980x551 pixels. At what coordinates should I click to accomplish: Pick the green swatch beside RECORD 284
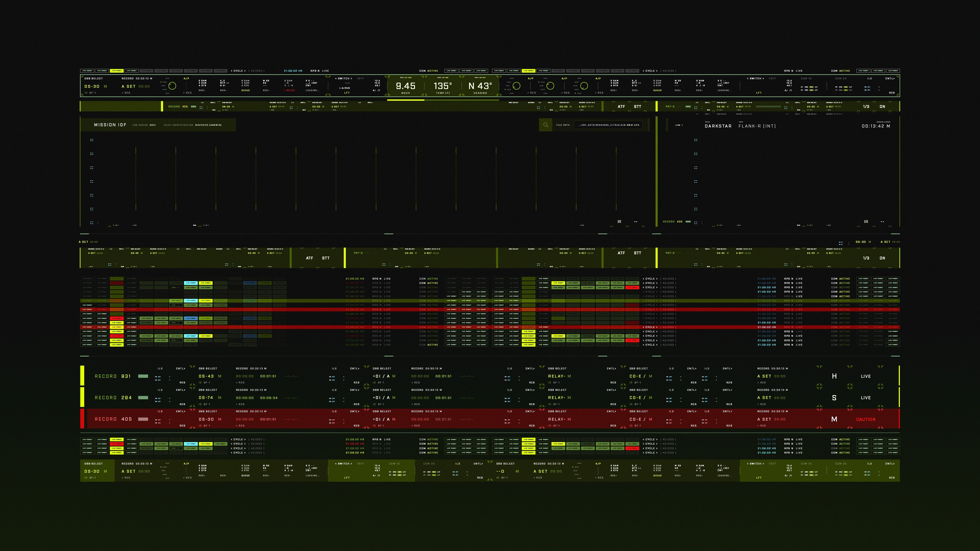143,397
